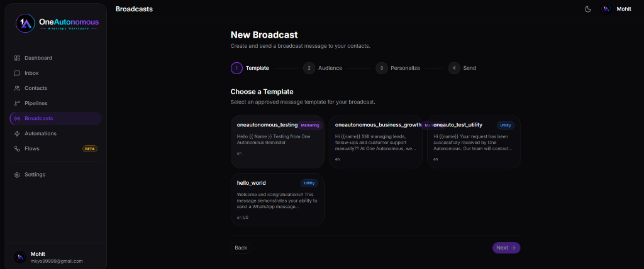Go to Contacts in the sidebar
Screen dimensions: 644x269
point(55,88)
